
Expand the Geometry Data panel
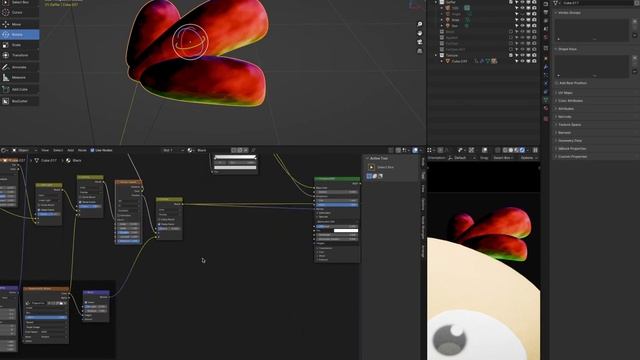[570, 140]
